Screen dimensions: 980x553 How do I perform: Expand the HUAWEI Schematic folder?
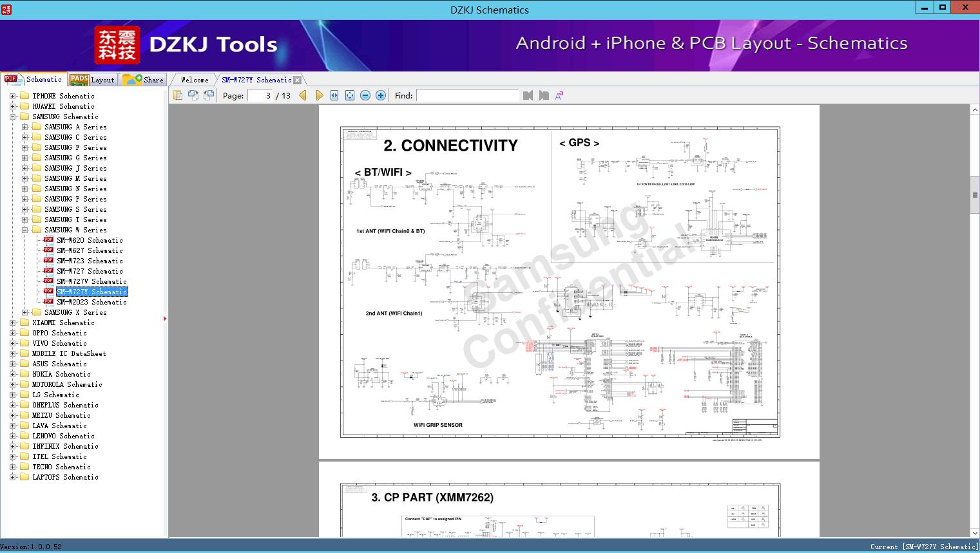(12, 106)
